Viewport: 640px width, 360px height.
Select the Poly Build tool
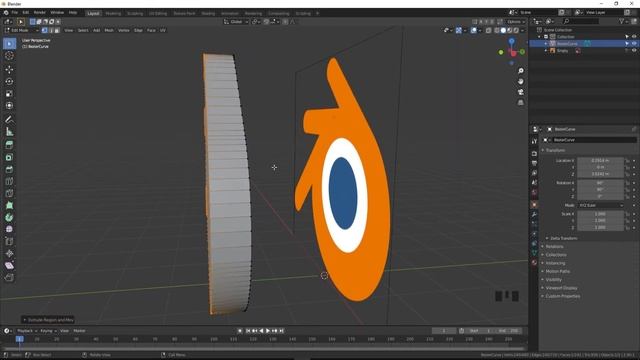click(x=9, y=205)
